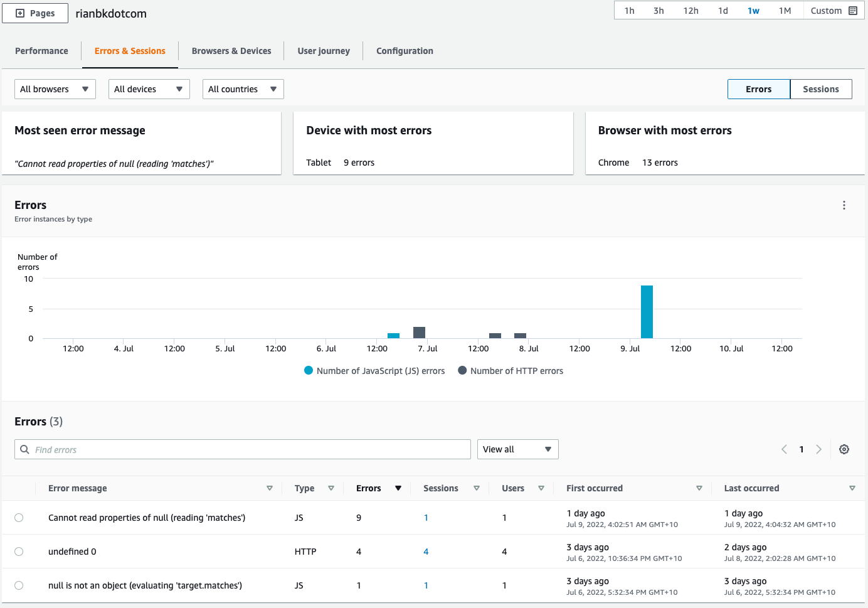Open the errors table settings gear
The height and width of the screenshot is (608, 868).
844,449
